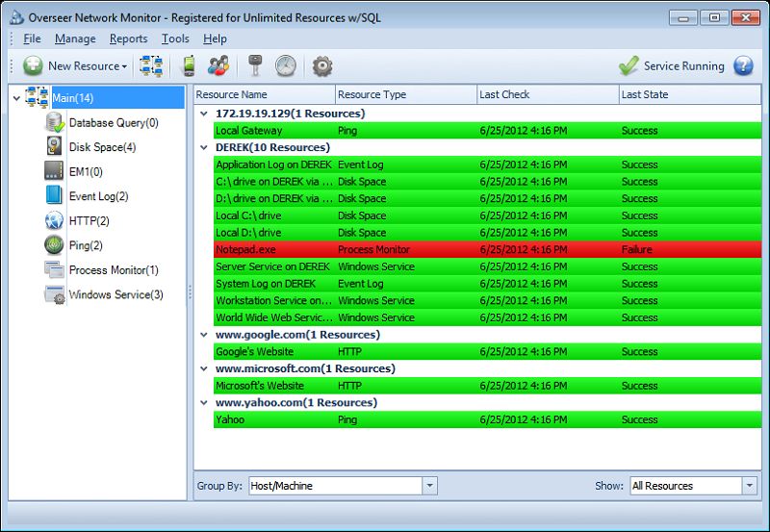This screenshot has width=770, height=532.
Task: Select World Wide Web Service row
Action: click(x=487, y=317)
